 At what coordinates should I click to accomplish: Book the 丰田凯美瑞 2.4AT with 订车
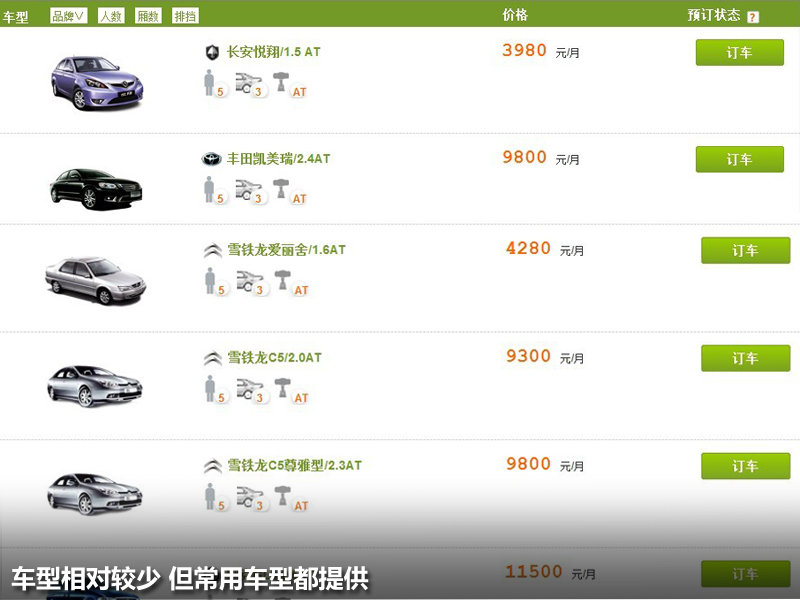[739, 159]
